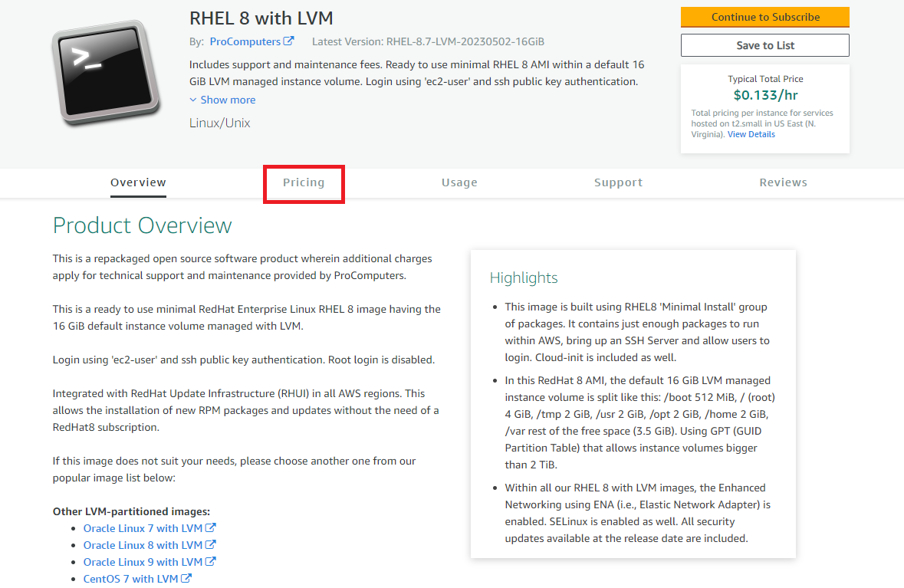Follow the Oracle Linux 8 with LVM link
904x588 pixels.
[143, 545]
